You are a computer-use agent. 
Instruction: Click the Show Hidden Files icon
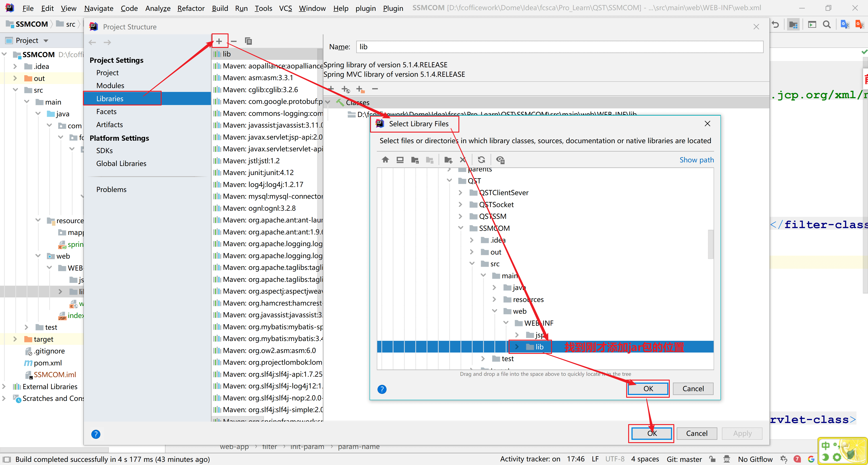point(500,160)
